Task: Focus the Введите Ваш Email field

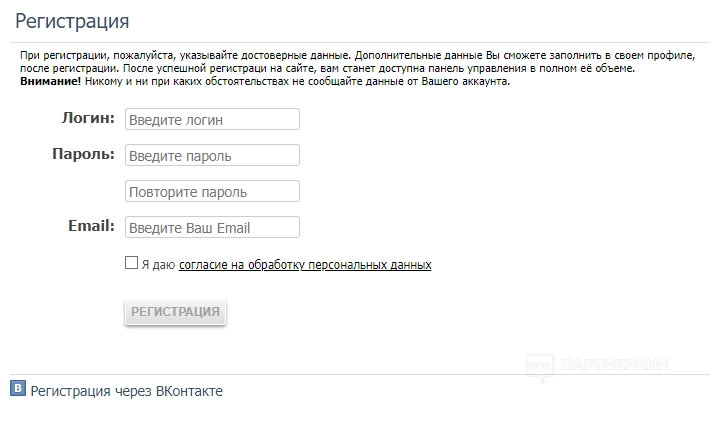Action: click(212, 228)
